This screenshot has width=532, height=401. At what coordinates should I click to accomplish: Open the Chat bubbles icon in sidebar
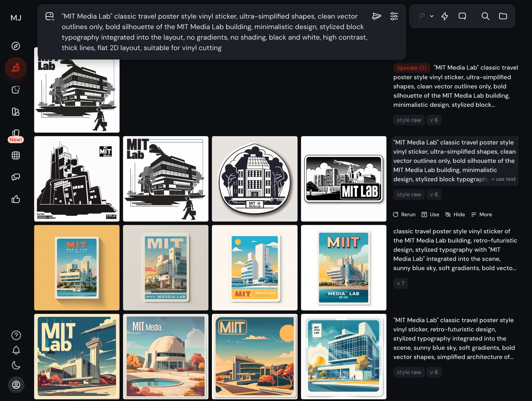(16, 177)
